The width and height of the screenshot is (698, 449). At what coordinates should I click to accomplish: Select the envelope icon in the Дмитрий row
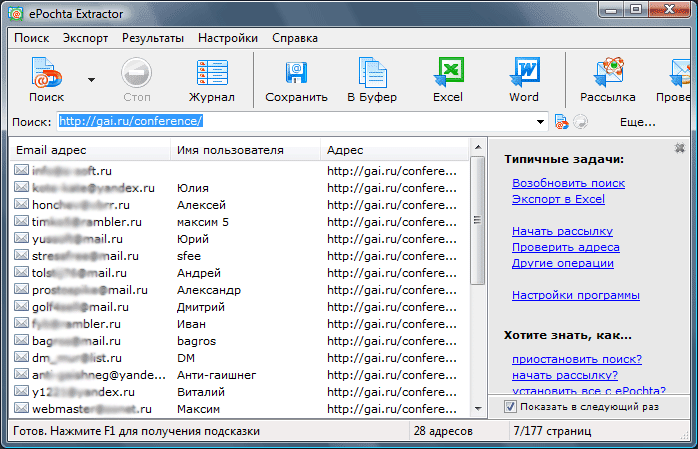21,306
